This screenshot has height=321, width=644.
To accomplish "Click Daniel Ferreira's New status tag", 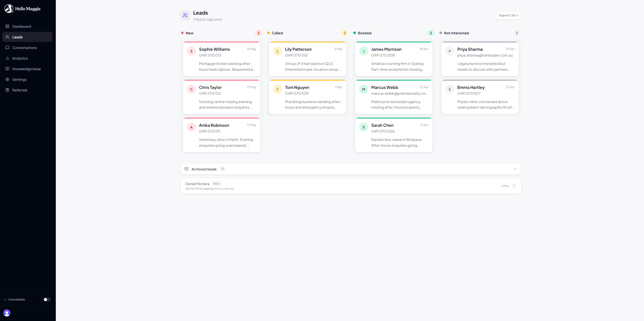I will [216, 184].
